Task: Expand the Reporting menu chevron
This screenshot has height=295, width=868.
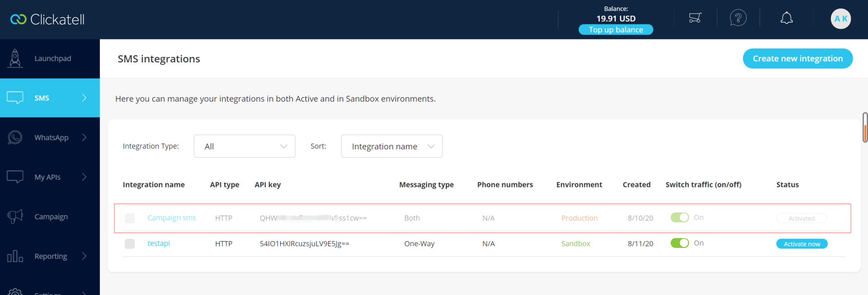Action: (x=84, y=256)
